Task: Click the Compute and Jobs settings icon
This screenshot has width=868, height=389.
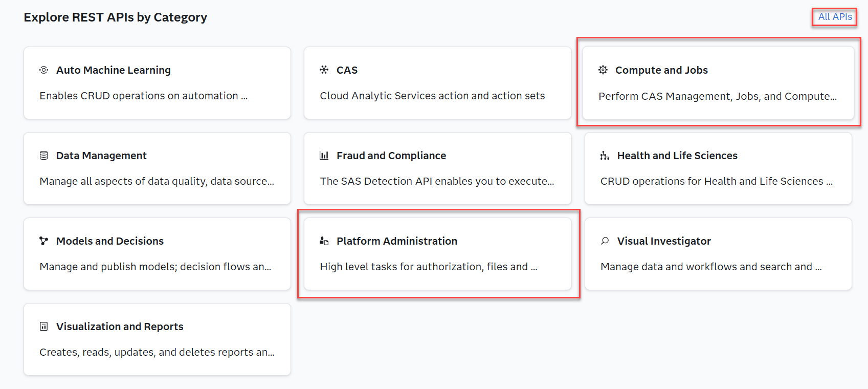Action: (604, 70)
